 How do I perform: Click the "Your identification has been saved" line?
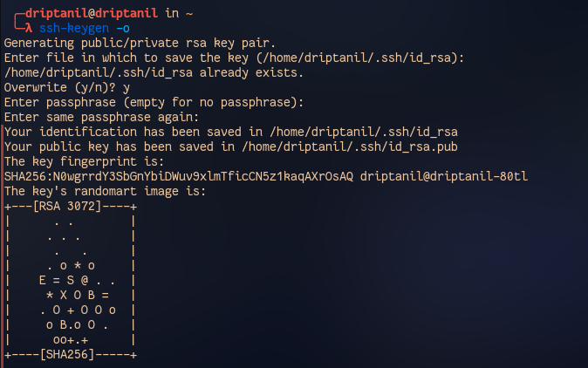(231, 132)
